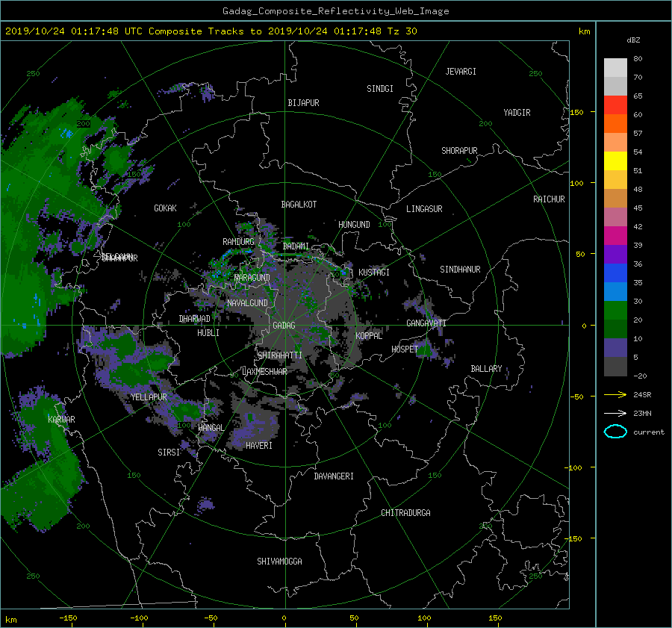Click the LINGASUR city label
Image resolution: width=672 pixels, height=628 pixels.
pos(424,209)
